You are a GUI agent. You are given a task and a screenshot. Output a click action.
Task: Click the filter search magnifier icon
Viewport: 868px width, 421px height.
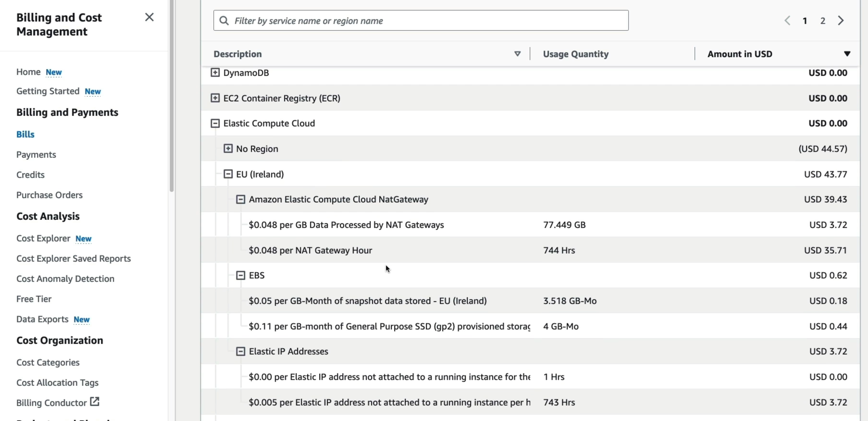click(224, 21)
